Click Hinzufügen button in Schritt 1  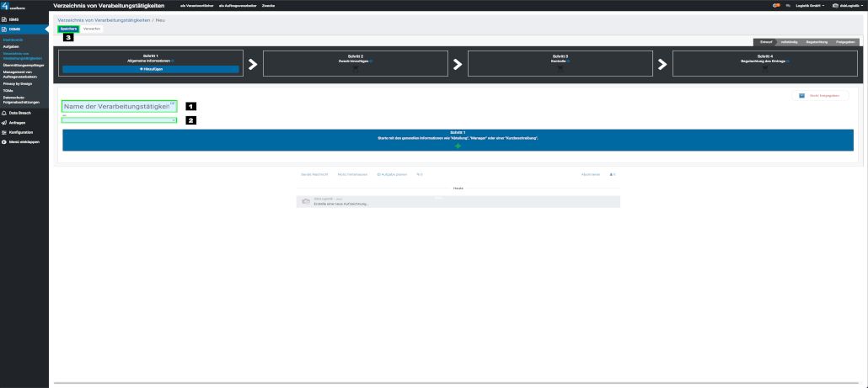point(151,69)
